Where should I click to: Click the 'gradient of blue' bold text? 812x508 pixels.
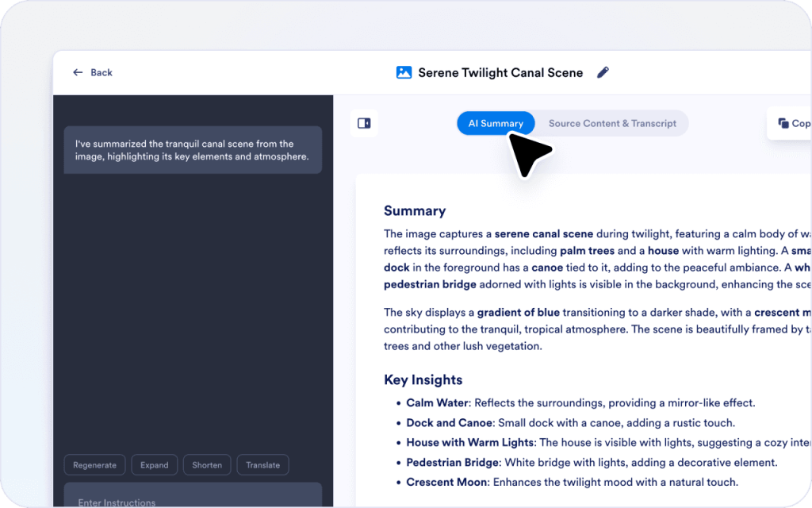pos(519,313)
